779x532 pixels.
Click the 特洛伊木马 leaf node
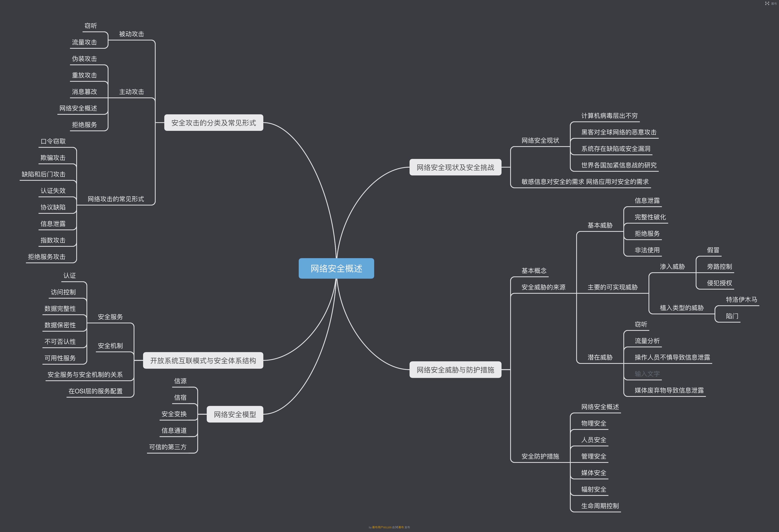741,300
